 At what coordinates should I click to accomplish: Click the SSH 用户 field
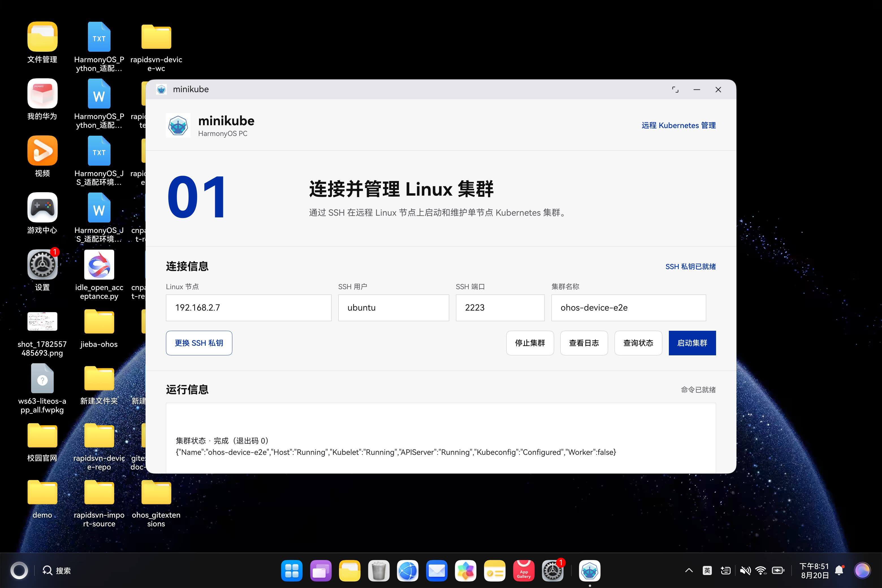coord(394,308)
